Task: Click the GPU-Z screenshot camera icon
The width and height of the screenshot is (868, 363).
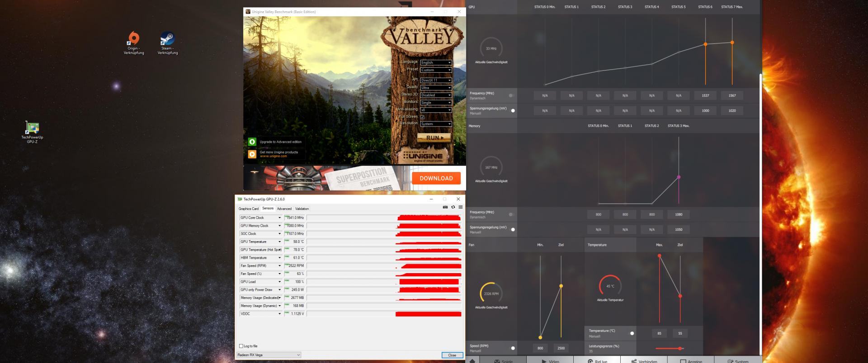Action: (x=445, y=207)
